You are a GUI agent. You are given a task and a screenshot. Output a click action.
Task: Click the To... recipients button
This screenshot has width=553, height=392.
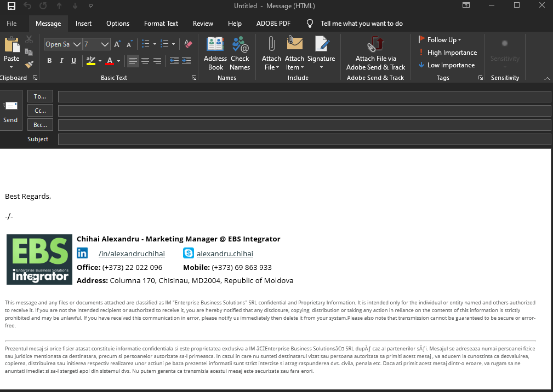pyautogui.click(x=40, y=96)
